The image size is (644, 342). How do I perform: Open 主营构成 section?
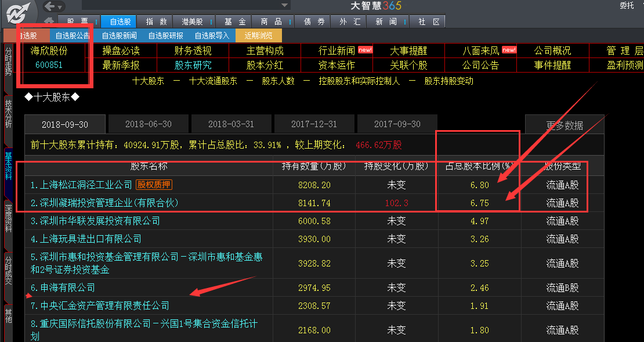pyautogui.click(x=265, y=51)
